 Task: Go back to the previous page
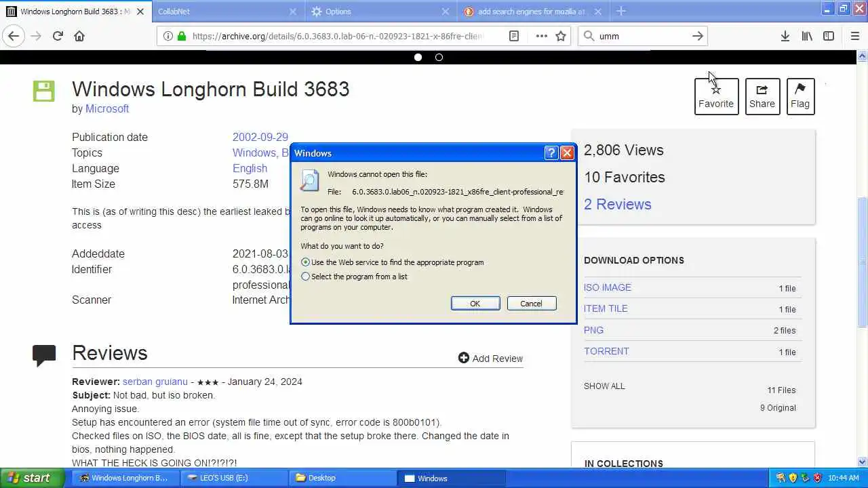pos(14,36)
